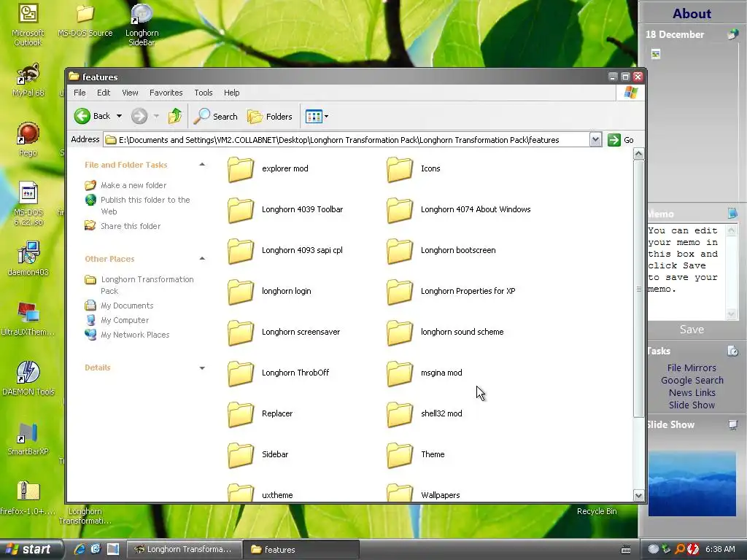Image resolution: width=747 pixels, height=560 pixels.
Task: Open Microsoft Outlook desktop icon
Action: click(28, 25)
